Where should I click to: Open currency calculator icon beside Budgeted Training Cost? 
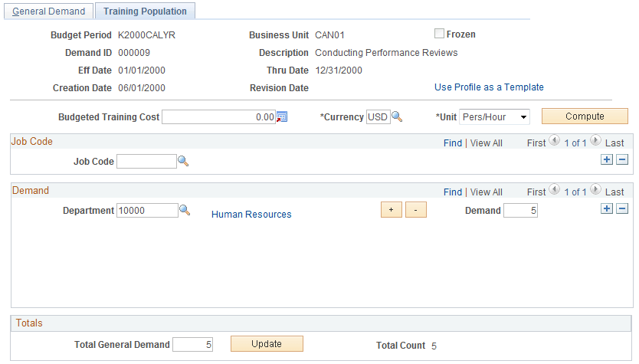282,117
